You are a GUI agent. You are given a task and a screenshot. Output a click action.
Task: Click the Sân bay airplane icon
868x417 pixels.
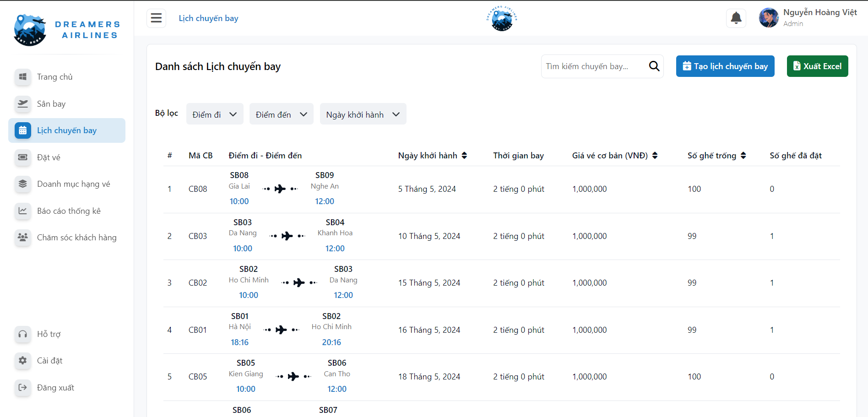pos(23,104)
